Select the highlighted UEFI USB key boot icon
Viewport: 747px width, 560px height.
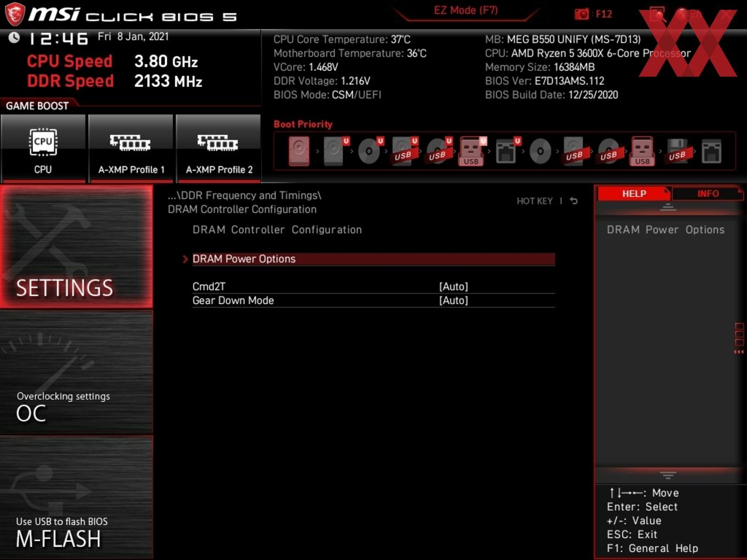tap(472, 151)
